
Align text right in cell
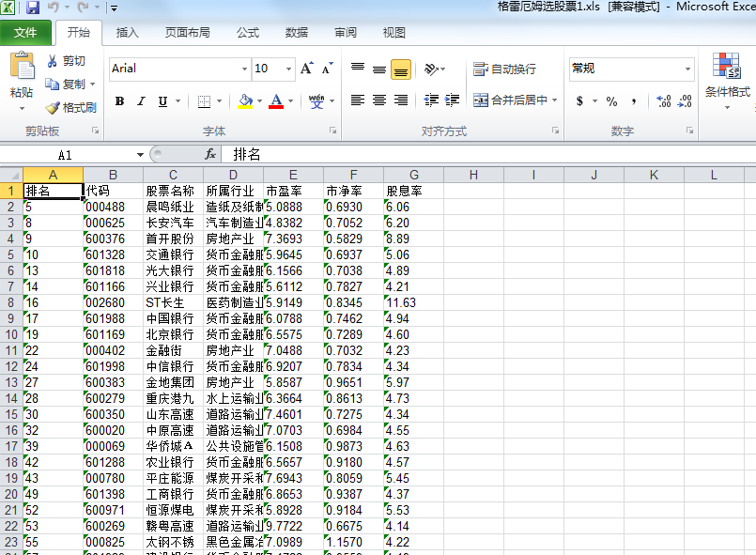[401, 100]
